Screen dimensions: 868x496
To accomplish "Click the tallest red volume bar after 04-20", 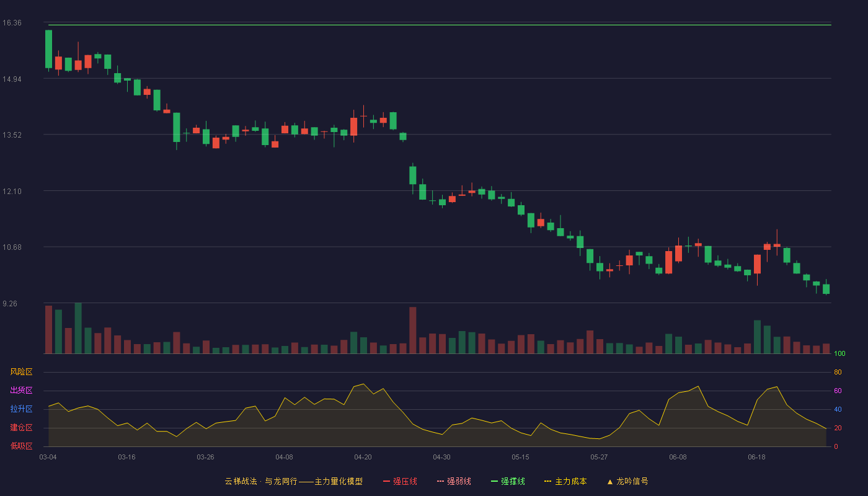I will [x=413, y=330].
